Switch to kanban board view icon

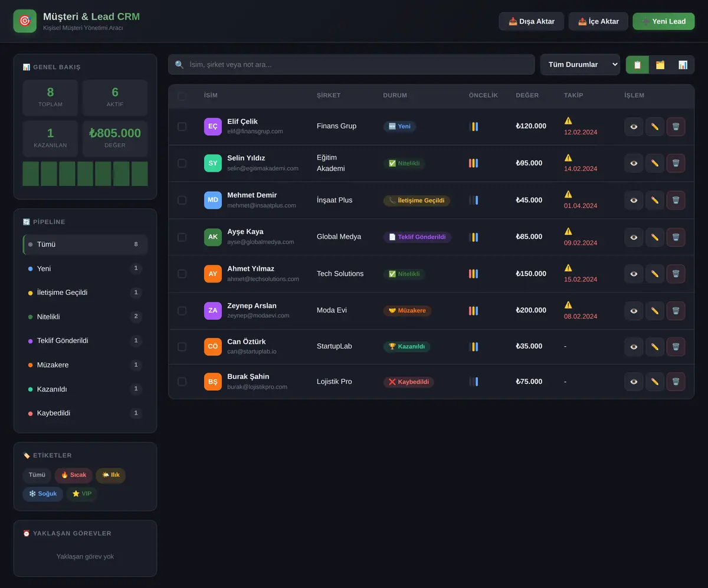[x=660, y=65]
